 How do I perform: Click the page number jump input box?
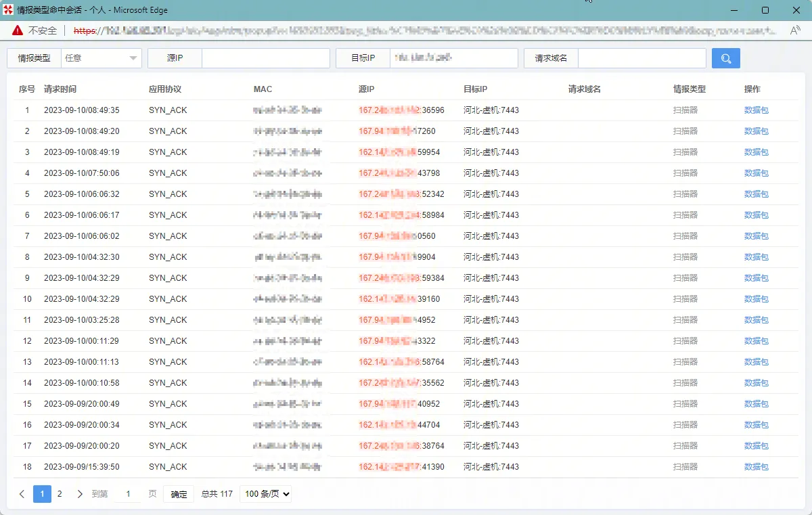point(128,494)
